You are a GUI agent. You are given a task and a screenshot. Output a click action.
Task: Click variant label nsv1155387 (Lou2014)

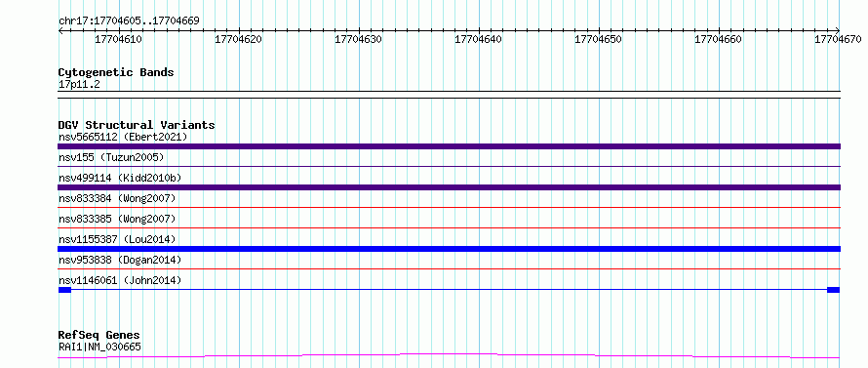(x=117, y=239)
